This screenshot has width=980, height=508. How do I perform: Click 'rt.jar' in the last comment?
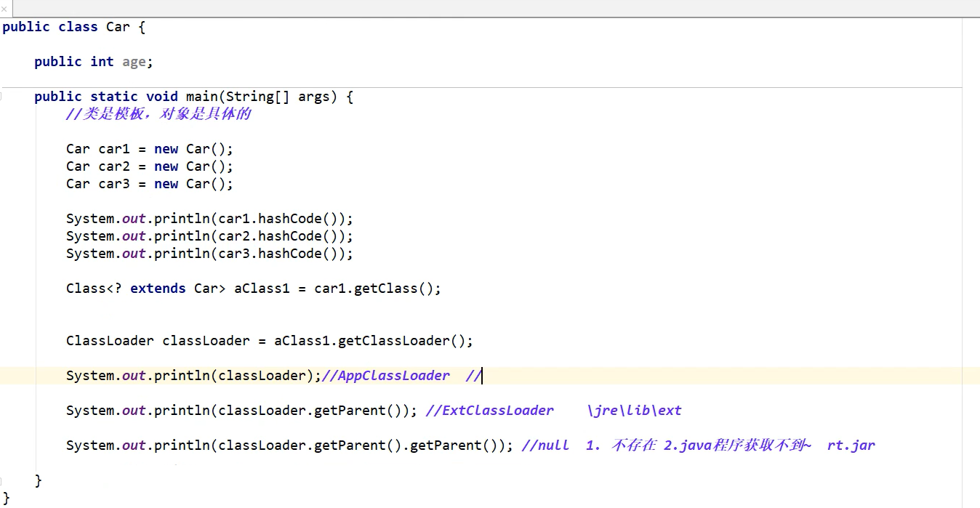pyautogui.click(x=851, y=445)
